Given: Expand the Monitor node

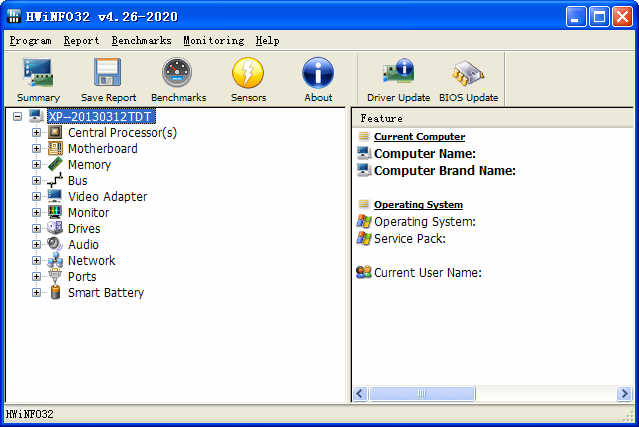Looking at the screenshot, I should [x=36, y=212].
